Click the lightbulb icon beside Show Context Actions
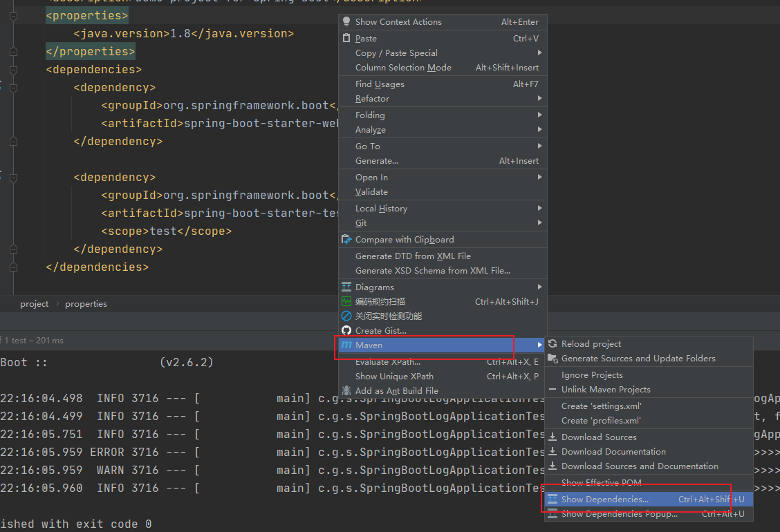This screenshot has height=532, width=780. (x=346, y=22)
